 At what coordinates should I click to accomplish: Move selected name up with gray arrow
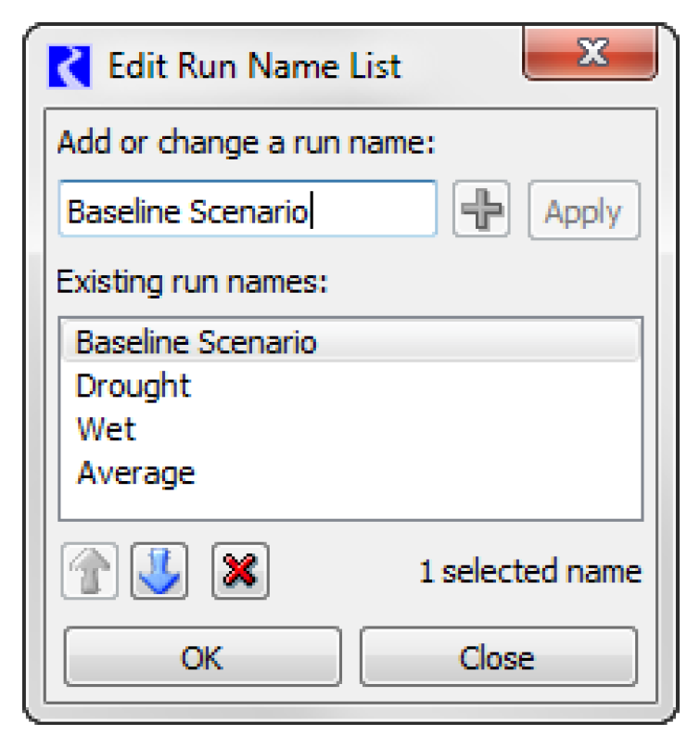(x=91, y=572)
